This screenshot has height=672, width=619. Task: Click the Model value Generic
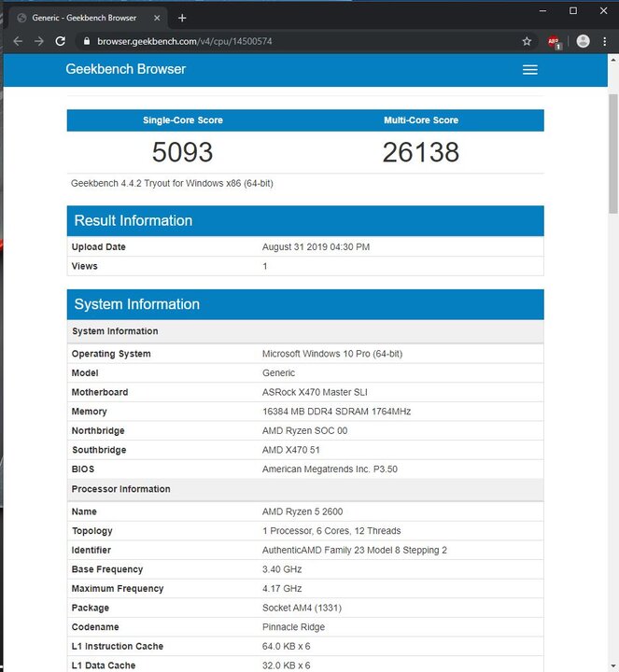[278, 372]
